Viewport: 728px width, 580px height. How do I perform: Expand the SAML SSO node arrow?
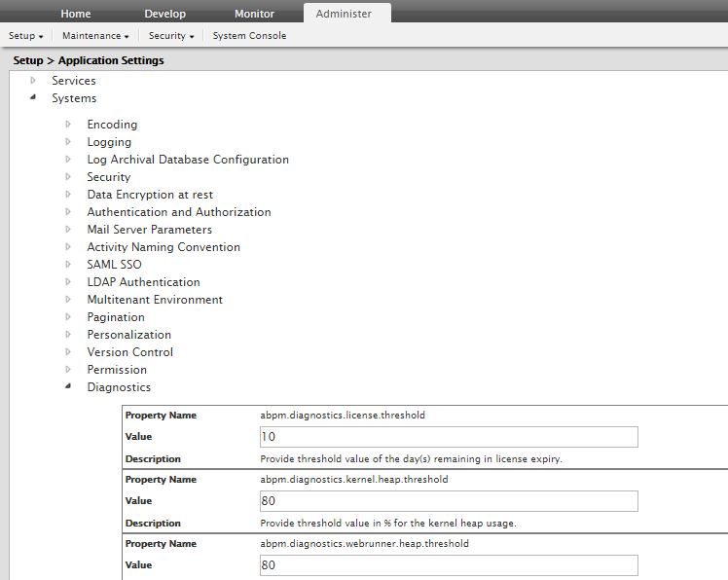[68, 265]
